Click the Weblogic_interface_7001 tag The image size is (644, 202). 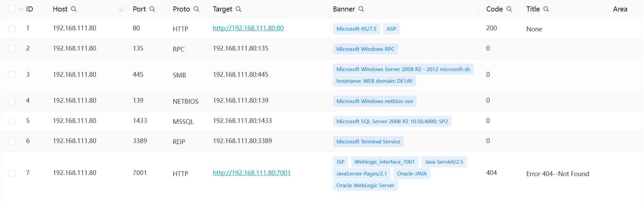(385, 162)
